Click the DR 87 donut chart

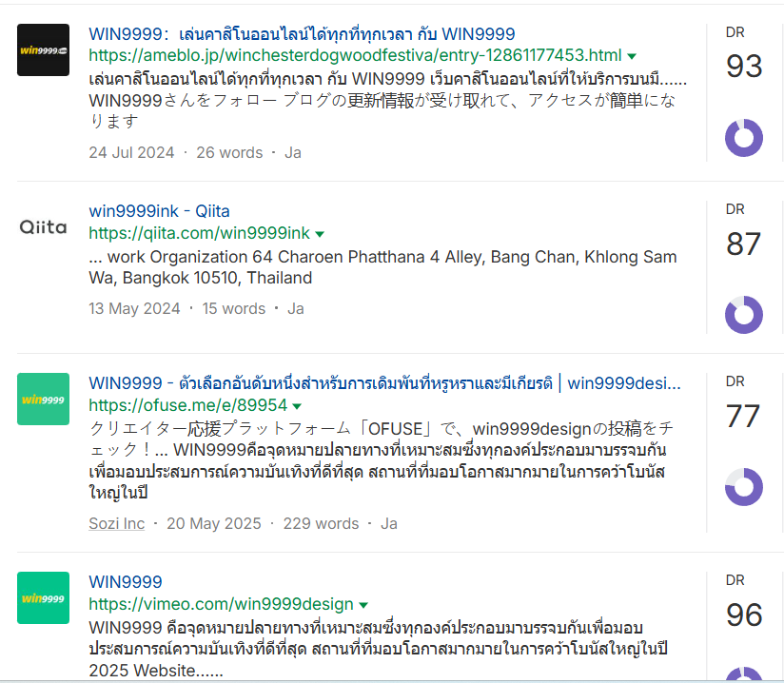[744, 315]
